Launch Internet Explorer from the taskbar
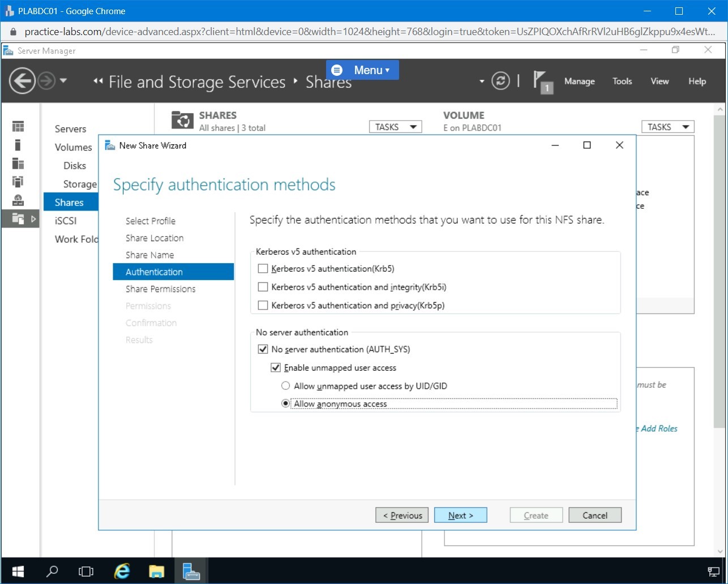The width and height of the screenshot is (728, 584). click(x=123, y=571)
